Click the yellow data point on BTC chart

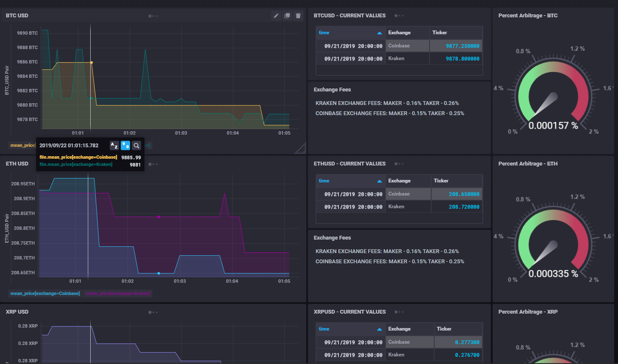click(91, 63)
